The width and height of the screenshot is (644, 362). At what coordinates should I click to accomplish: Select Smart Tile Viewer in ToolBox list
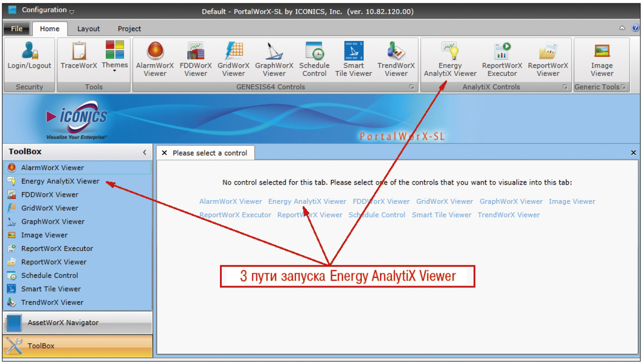coord(77,289)
